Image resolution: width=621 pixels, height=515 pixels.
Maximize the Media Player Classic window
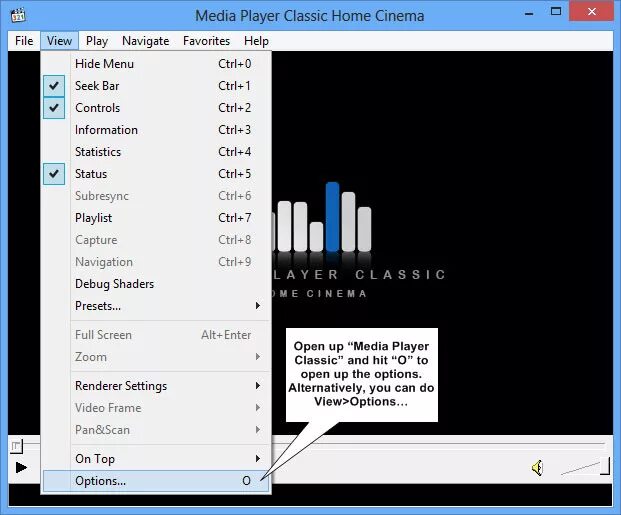(556, 12)
